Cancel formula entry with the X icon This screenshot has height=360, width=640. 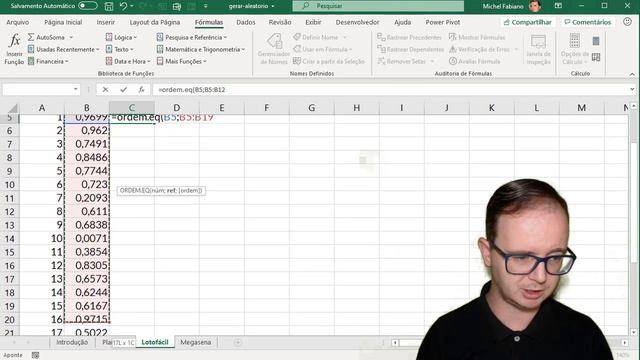(x=105, y=89)
